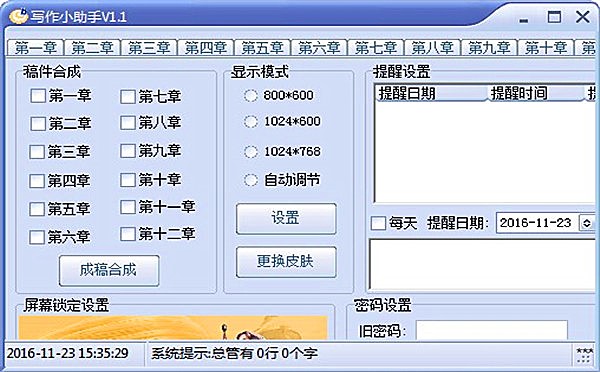This screenshot has width=600, height=372.
Task: Click the 更换皮肤 button
Action: coord(286,262)
